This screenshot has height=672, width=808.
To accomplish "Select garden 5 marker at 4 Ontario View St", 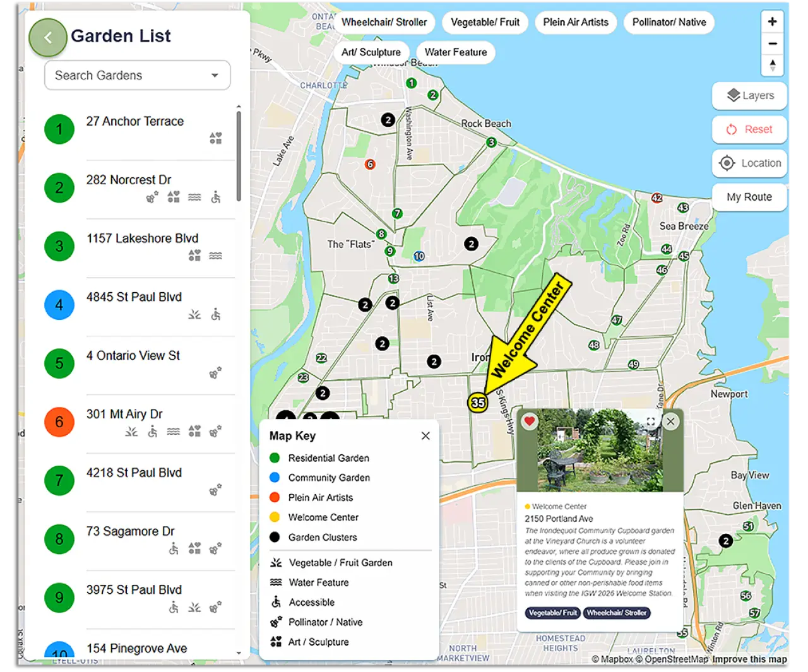I will 59,363.
